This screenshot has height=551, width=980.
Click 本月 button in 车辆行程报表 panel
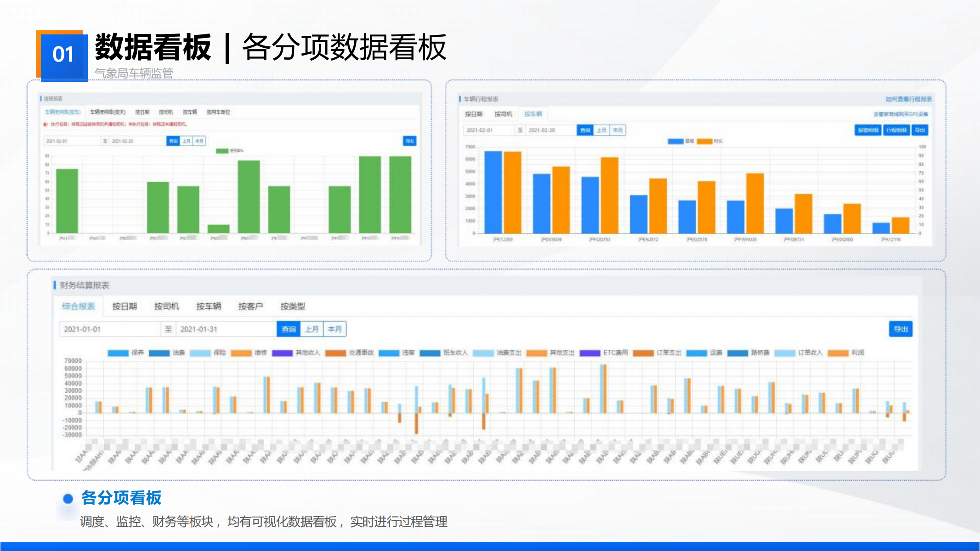click(617, 130)
